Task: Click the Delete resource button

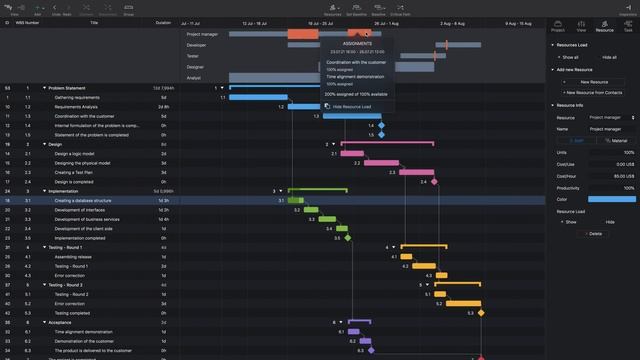Action: point(593,234)
